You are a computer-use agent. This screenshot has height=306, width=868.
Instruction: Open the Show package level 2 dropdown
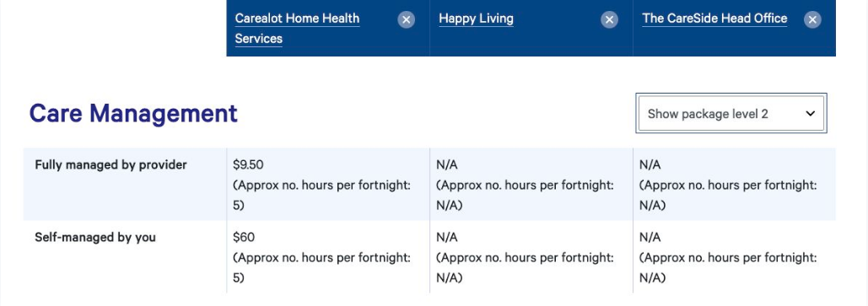coord(731,114)
